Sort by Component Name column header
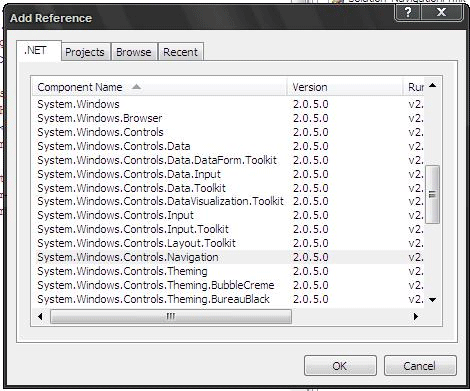Screen dimensions: 470x391 (x=159, y=87)
